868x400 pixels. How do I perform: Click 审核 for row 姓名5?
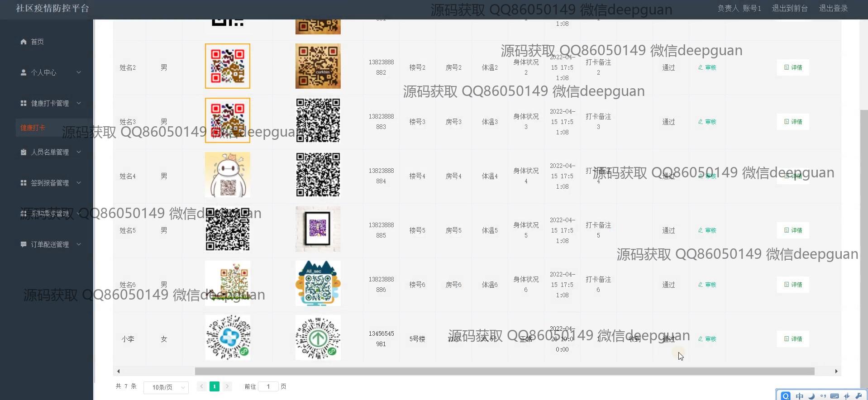coord(707,230)
